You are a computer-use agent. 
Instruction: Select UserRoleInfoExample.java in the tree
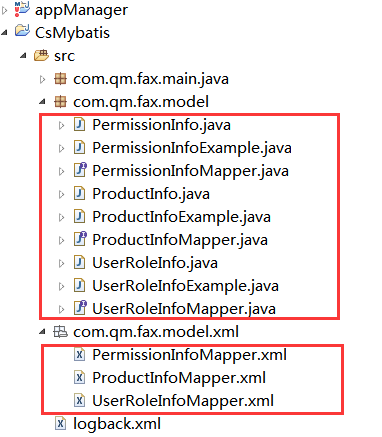(x=186, y=286)
